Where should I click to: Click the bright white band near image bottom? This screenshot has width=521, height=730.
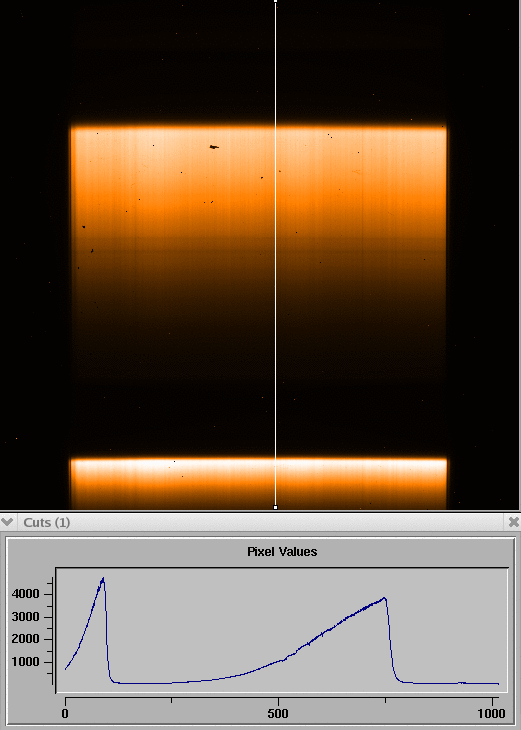(259, 465)
